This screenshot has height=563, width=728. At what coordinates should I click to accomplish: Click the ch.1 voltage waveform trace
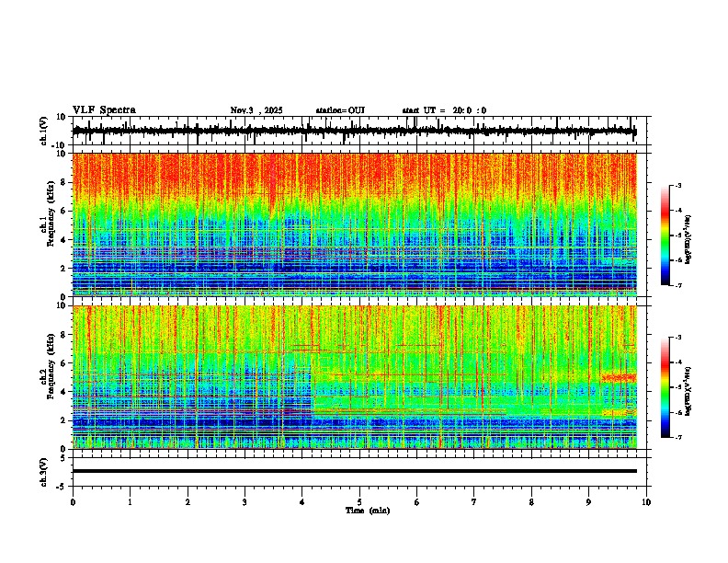[x=354, y=131]
